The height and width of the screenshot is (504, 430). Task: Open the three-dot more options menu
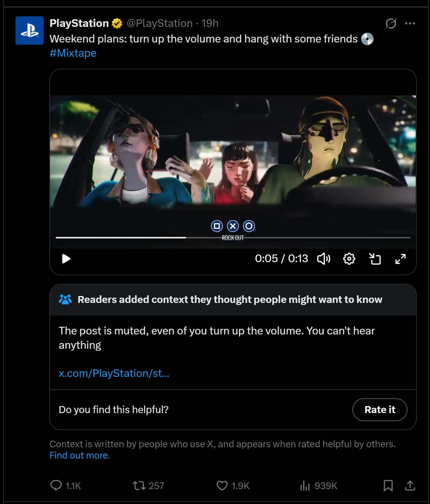click(x=410, y=23)
